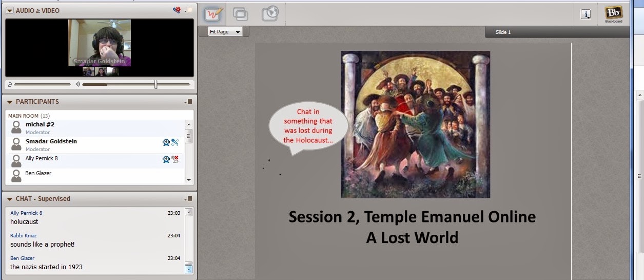Click the speaker volume icon
Image resolution: width=644 pixels, height=280 pixels.
pyautogui.click(x=78, y=84)
